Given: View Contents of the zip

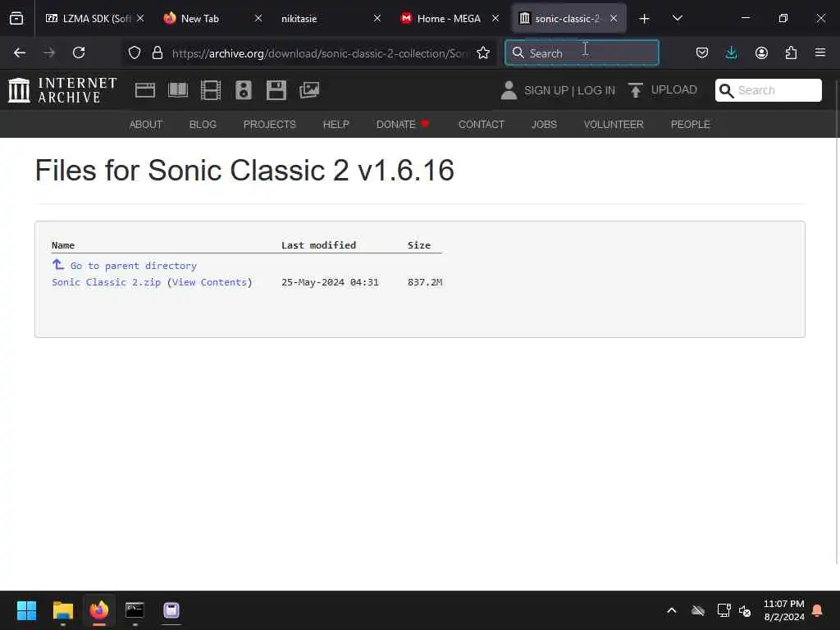Looking at the screenshot, I should pyautogui.click(x=209, y=282).
